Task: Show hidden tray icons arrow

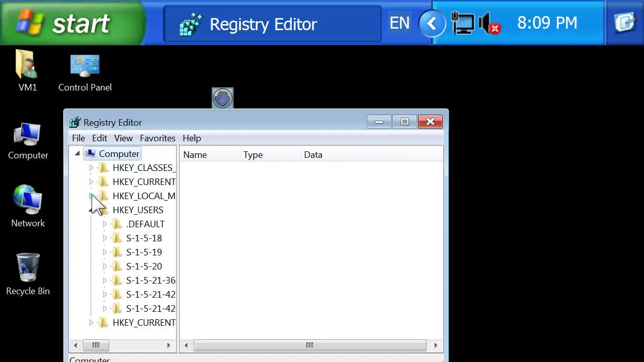Action: click(432, 23)
